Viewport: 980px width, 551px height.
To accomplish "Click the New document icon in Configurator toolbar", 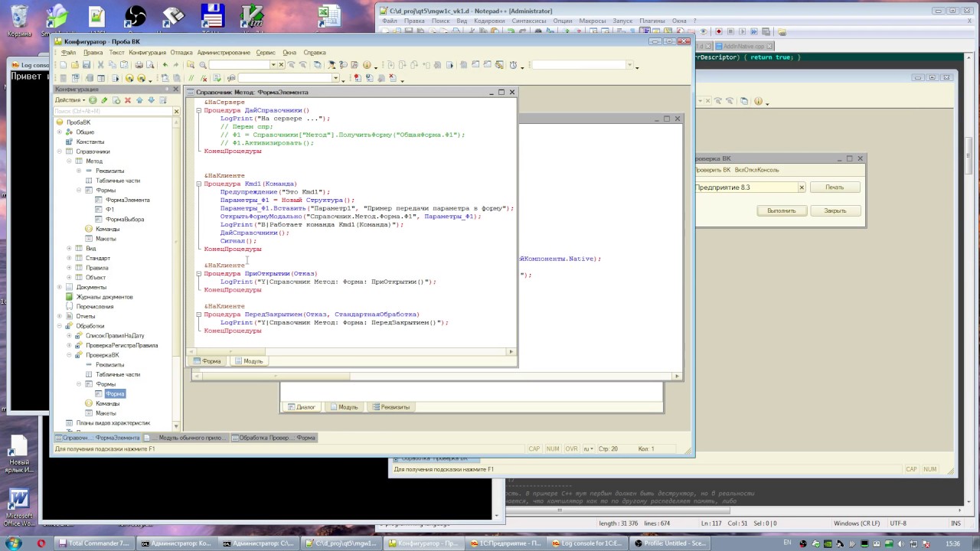I will 63,65.
